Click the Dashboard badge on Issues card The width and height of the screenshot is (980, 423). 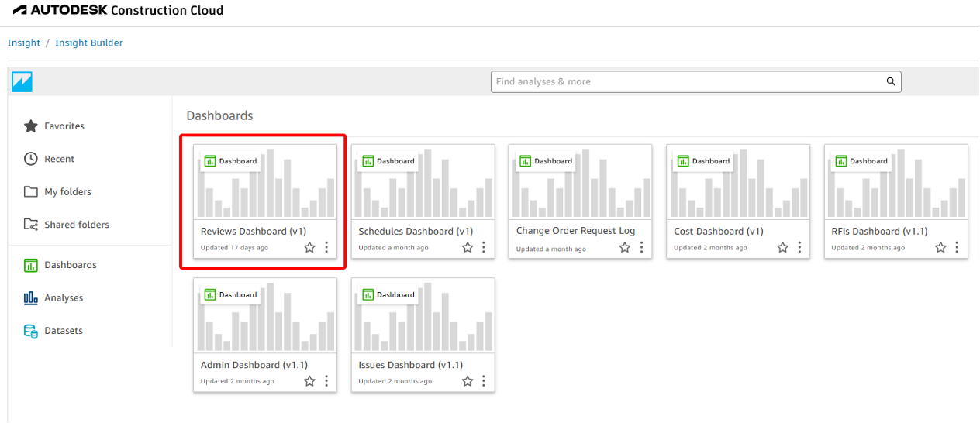[388, 294]
